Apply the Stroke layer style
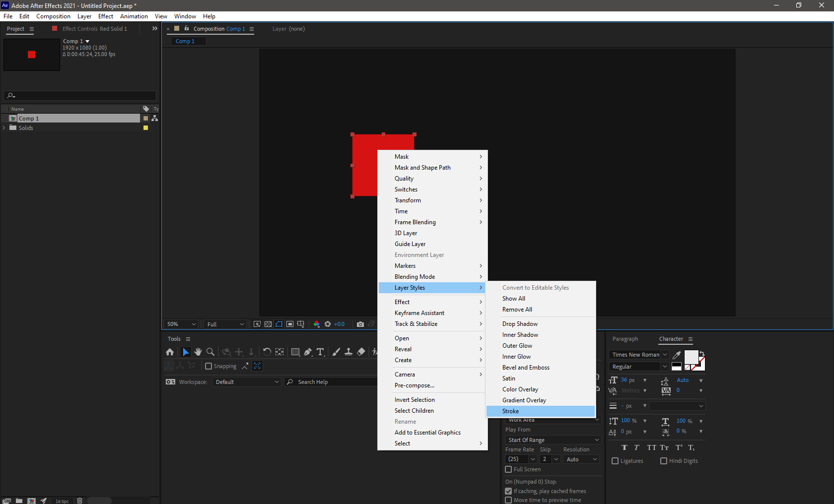Viewport: 834px width, 504px height. [x=510, y=411]
